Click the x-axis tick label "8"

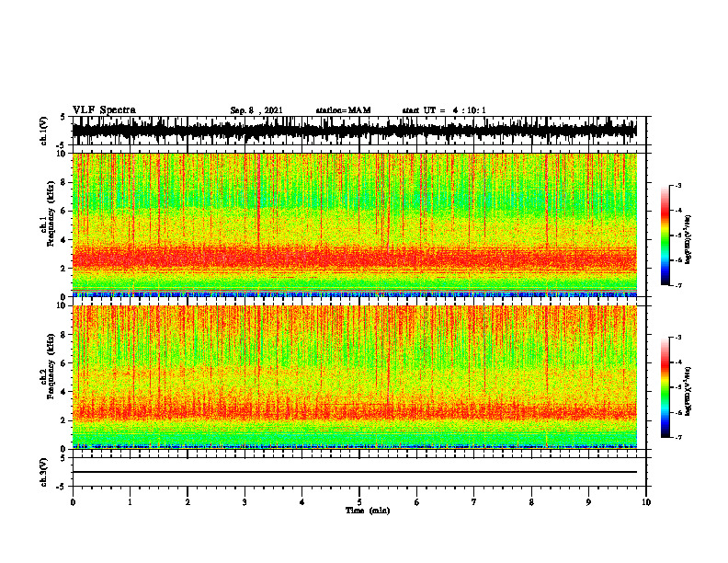(x=531, y=502)
